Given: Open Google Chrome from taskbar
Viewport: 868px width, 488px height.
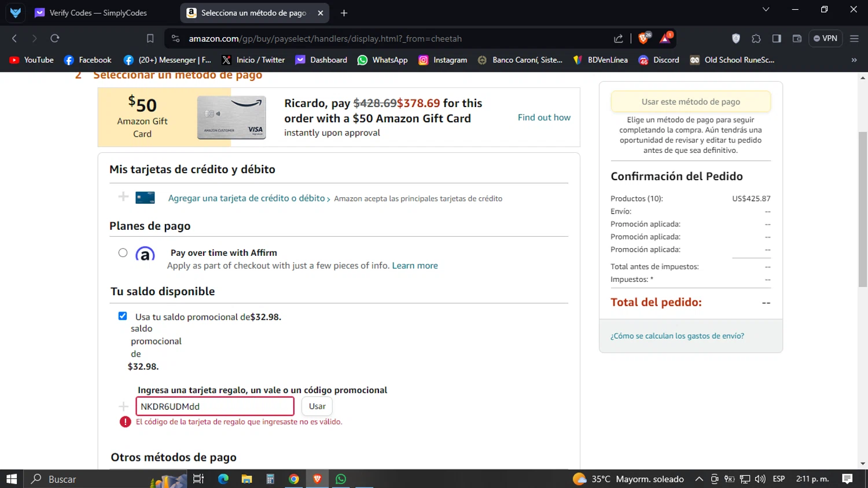Looking at the screenshot, I should [294, 479].
